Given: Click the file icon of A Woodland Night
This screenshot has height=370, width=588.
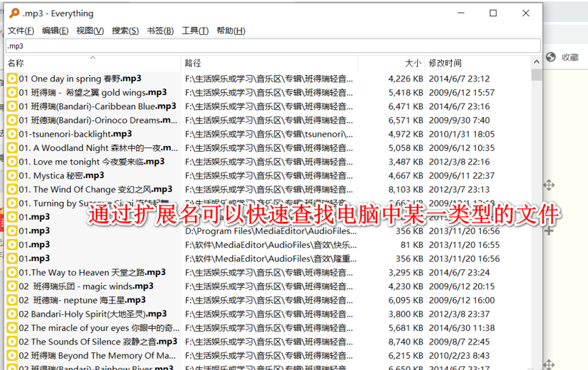Looking at the screenshot, I should coord(12,148).
